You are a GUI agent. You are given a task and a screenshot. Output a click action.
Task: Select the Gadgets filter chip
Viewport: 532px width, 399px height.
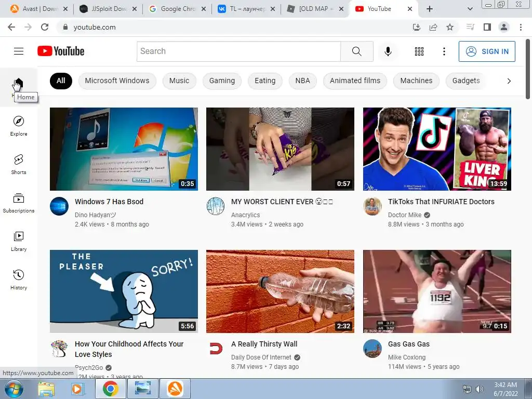(x=466, y=81)
